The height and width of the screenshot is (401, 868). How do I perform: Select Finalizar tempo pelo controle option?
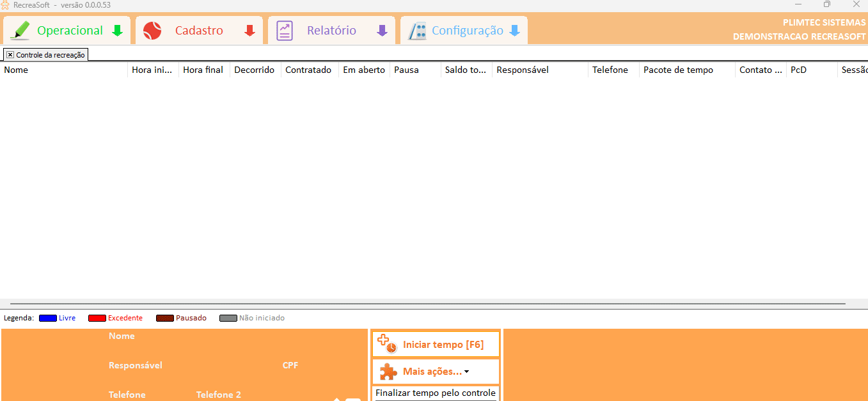click(435, 393)
